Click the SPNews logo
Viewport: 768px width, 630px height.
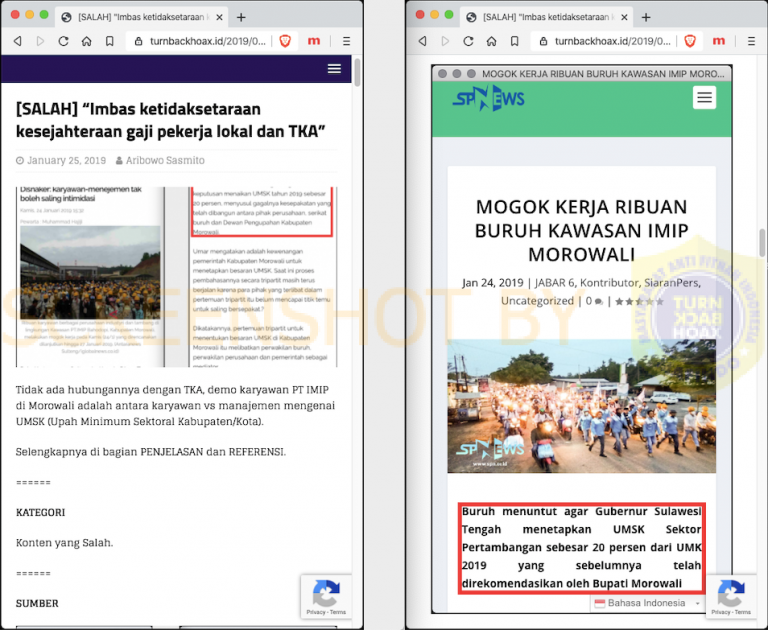point(488,97)
